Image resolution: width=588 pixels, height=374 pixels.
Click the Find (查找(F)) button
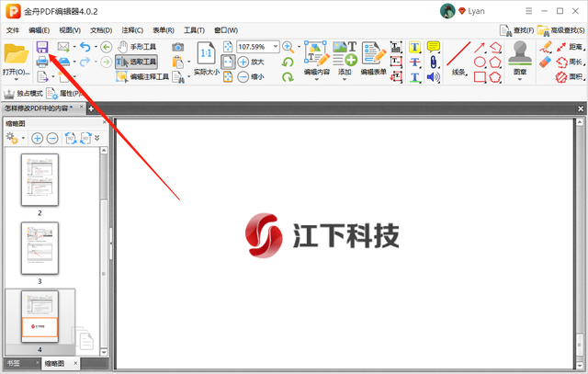(517, 30)
